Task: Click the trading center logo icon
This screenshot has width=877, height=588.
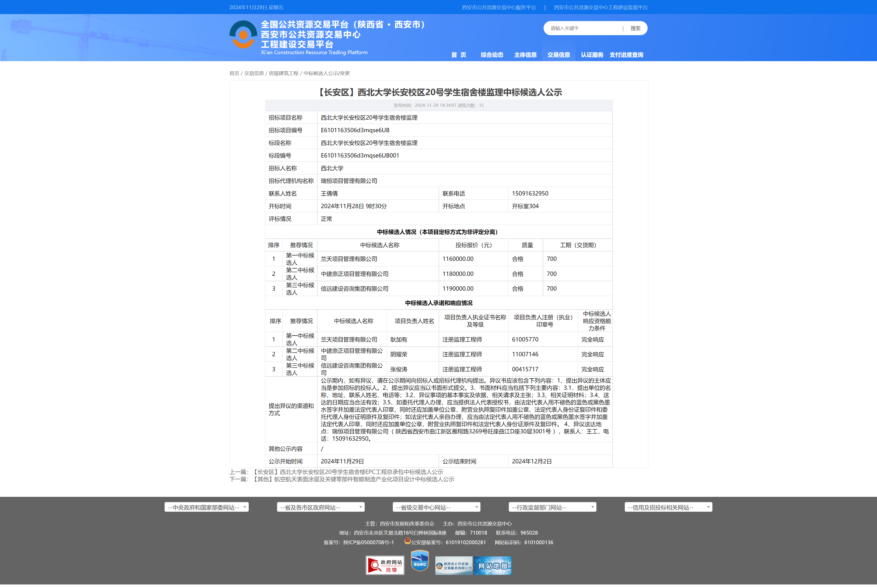Action: (x=243, y=34)
